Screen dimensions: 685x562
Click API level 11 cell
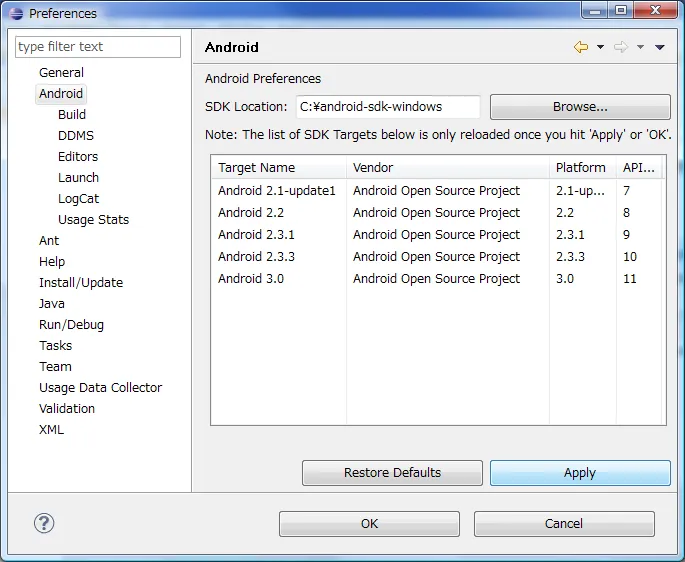[x=630, y=278]
